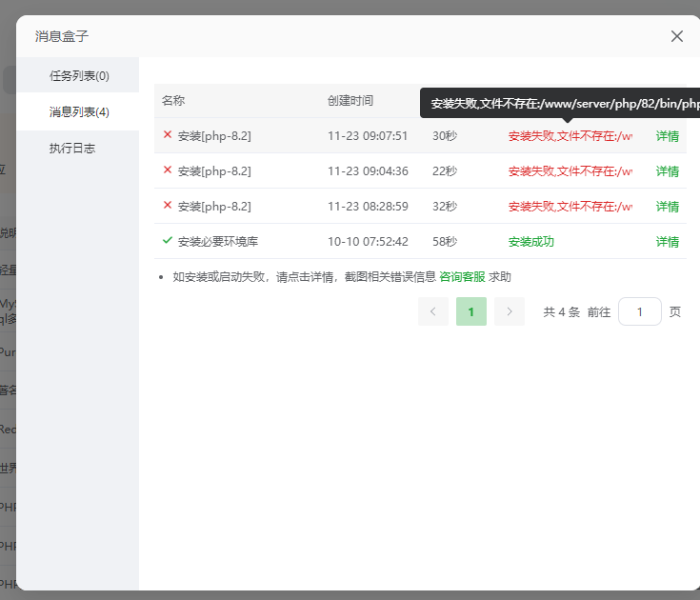Click red X icon of 08:28:59 install
The height and width of the screenshot is (600, 700).
pos(168,206)
